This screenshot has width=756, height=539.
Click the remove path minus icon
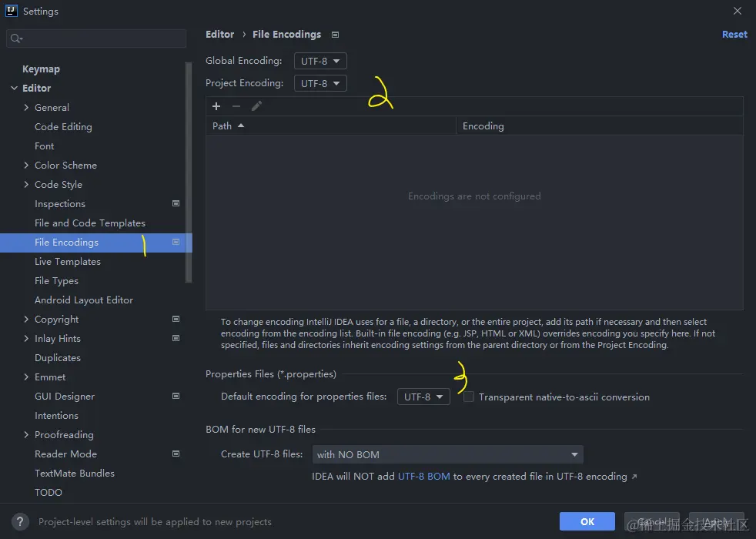point(236,106)
